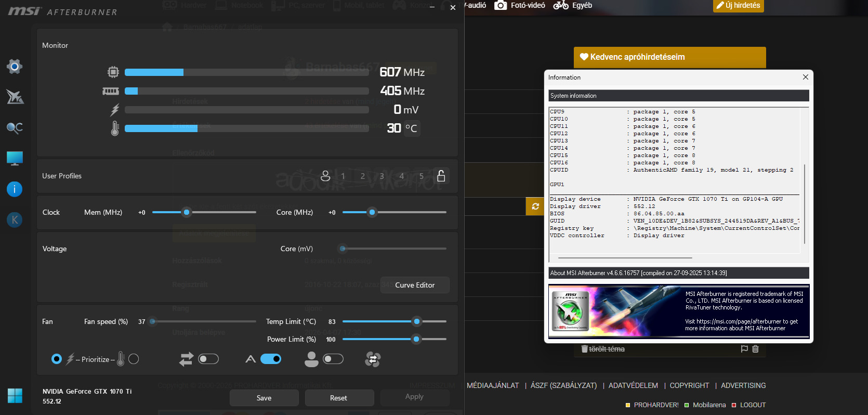Click the Save button
This screenshot has height=415, width=868.
pos(264,398)
